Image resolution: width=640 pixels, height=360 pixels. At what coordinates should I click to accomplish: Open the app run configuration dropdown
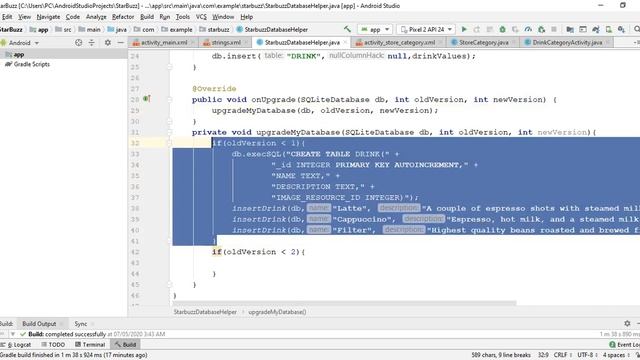(375, 29)
